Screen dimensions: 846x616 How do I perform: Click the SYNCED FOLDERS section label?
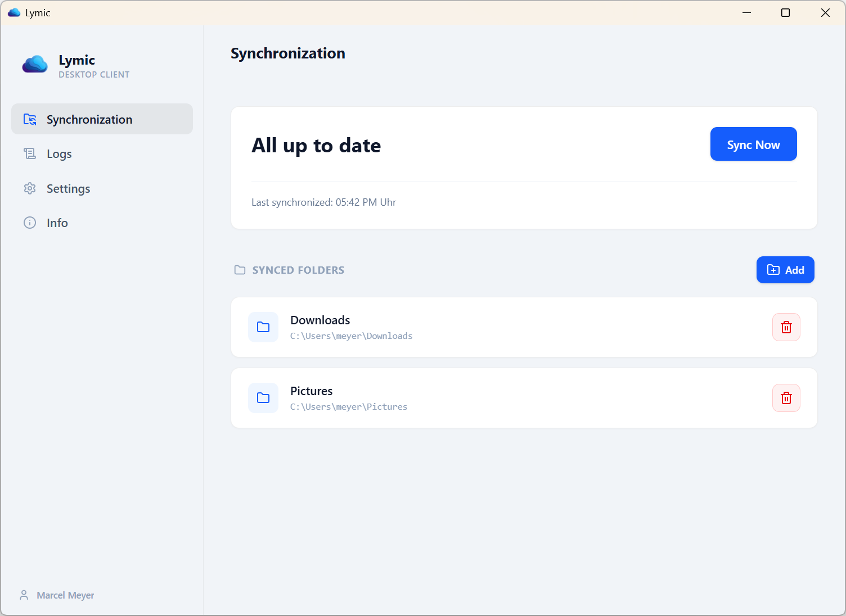[x=298, y=270]
